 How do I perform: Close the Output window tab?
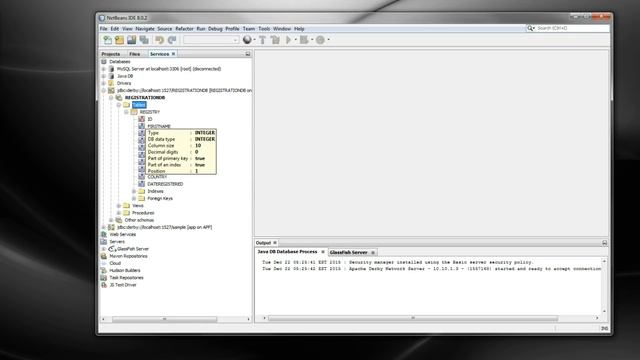[275, 243]
